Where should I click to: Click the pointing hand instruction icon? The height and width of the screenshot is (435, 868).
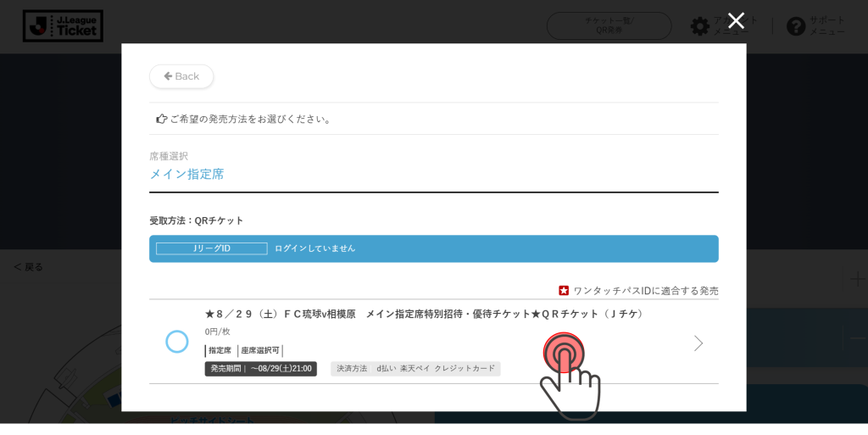pyautogui.click(x=162, y=119)
